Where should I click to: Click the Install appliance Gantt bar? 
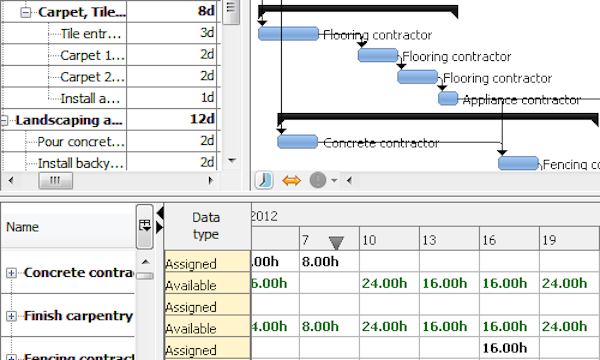448,99
